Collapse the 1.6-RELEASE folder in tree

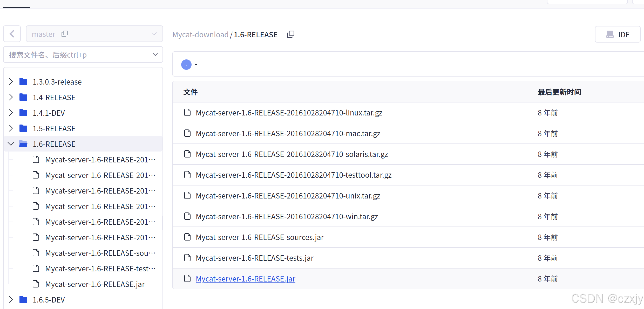[11, 144]
